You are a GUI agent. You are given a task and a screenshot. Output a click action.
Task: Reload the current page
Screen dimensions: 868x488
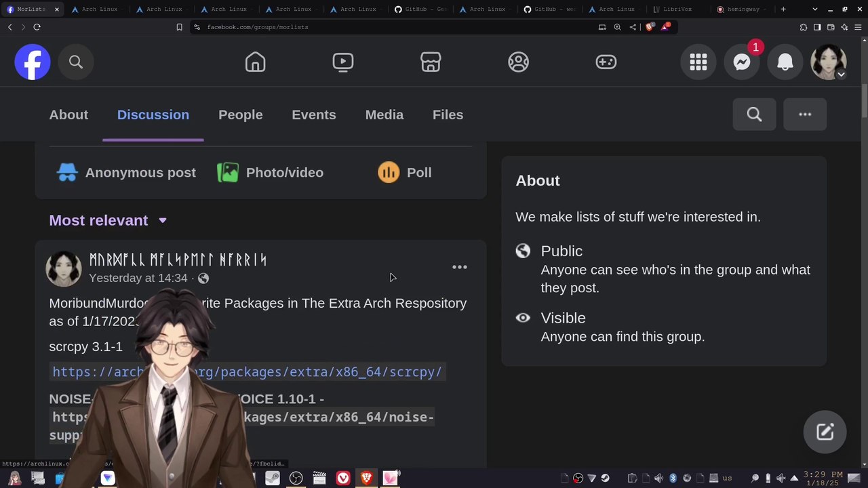37,27
